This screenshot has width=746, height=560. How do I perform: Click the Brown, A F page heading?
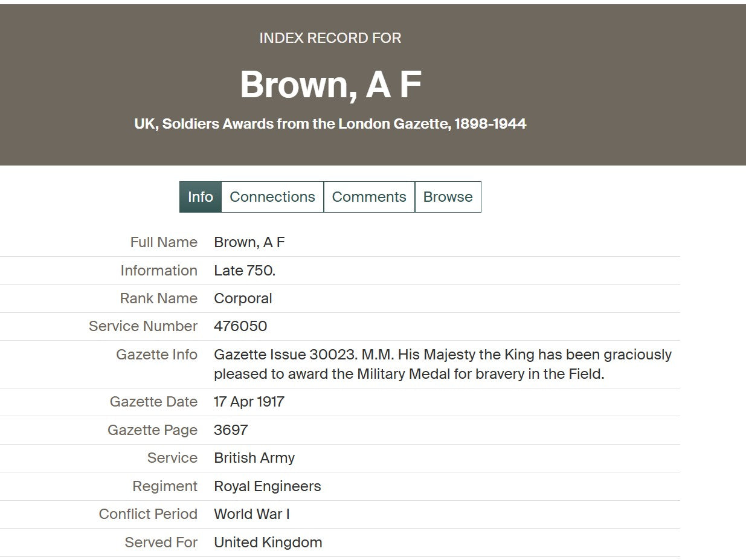pyautogui.click(x=330, y=84)
